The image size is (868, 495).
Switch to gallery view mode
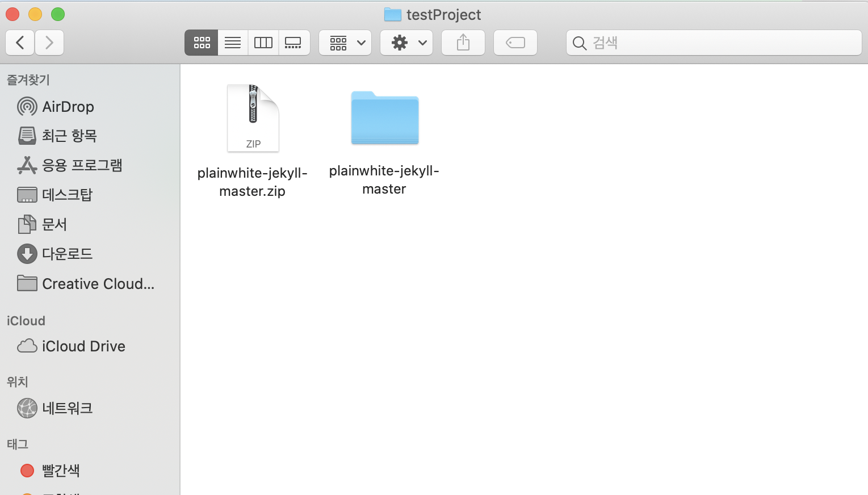(293, 43)
